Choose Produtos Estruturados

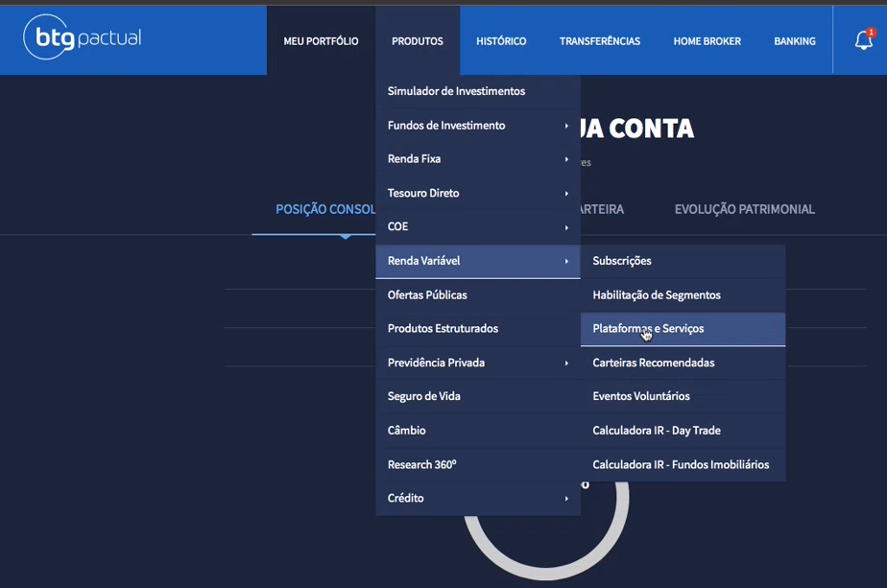(478, 328)
